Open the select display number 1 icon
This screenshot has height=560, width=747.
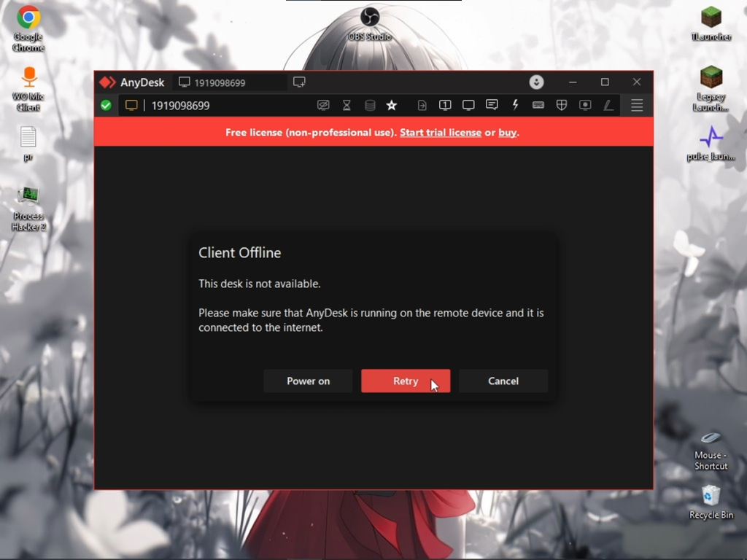click(x=445, y=105)
